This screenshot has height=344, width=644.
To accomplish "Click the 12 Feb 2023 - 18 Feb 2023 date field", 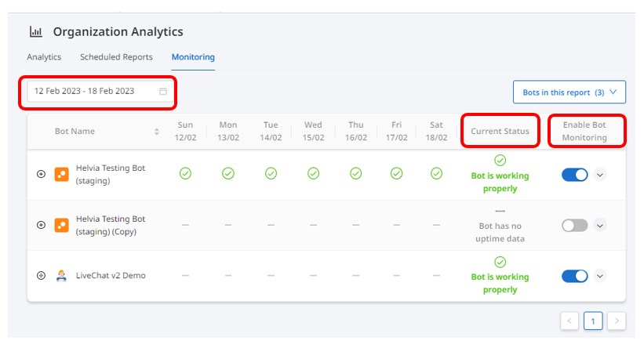I will coord(98,91).
